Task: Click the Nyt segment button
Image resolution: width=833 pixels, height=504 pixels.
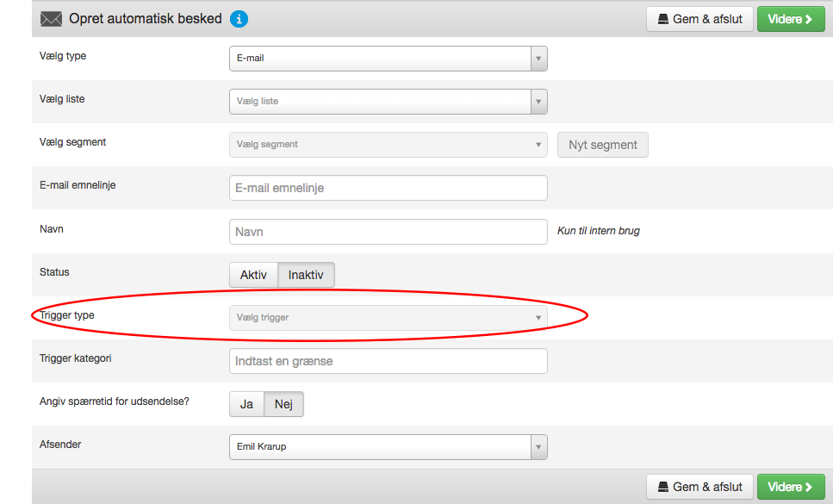Action: pos(603,145)
